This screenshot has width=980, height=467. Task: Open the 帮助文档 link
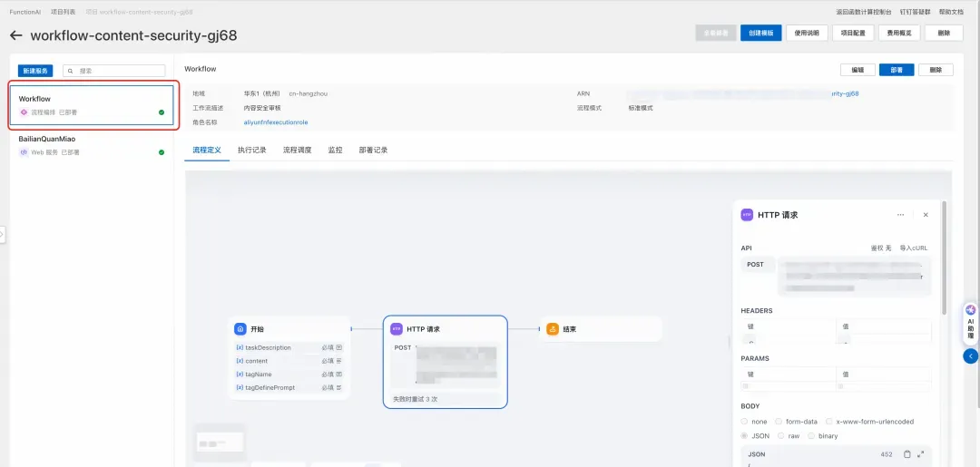pyautogui.click(x=951, y=12)
